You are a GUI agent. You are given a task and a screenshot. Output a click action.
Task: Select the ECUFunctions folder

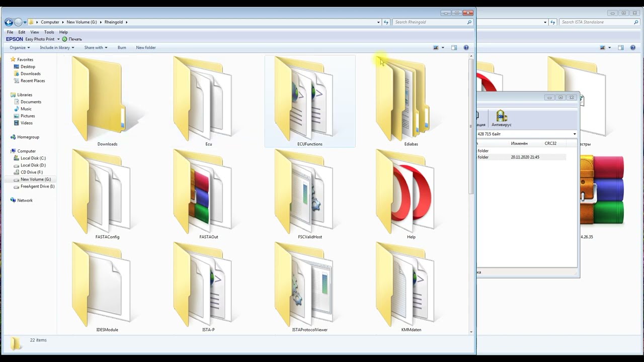310,102
